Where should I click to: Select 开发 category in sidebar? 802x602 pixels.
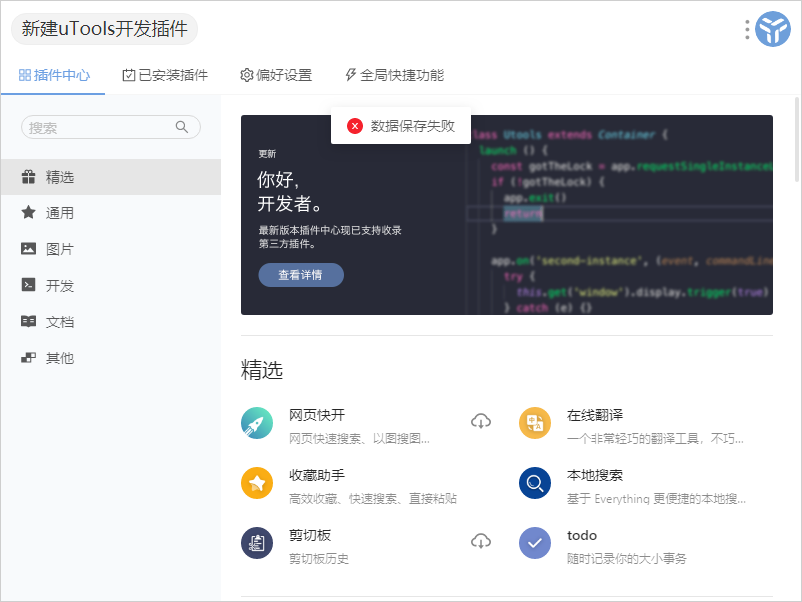pos(111,285)
